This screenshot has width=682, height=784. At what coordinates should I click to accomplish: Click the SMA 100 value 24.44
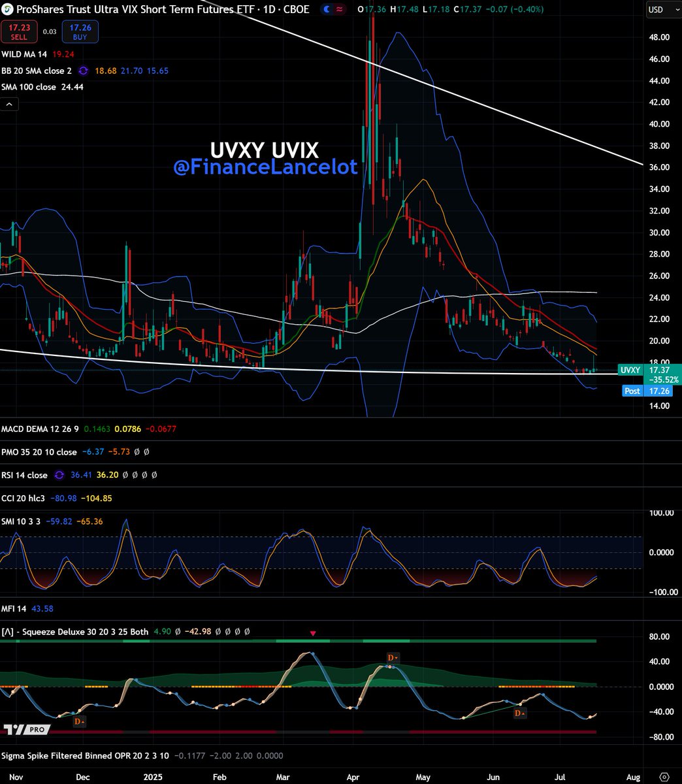coord(71,87)
